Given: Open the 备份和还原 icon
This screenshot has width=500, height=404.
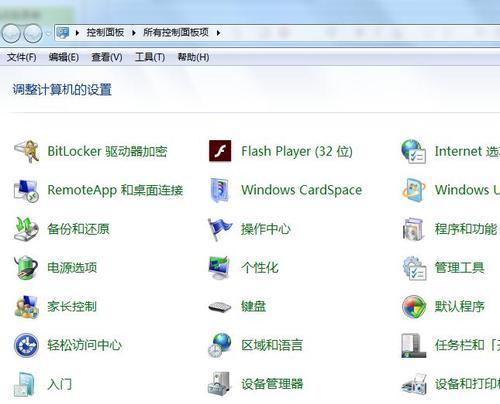Looking at the screenshot, I should pos(26,229).
